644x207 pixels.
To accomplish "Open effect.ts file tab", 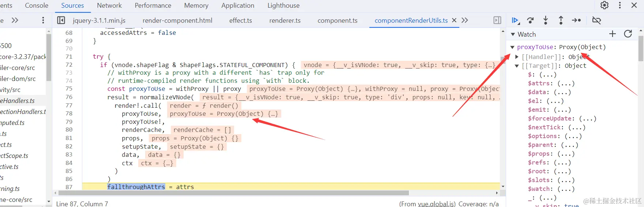I will pos(241,21).
